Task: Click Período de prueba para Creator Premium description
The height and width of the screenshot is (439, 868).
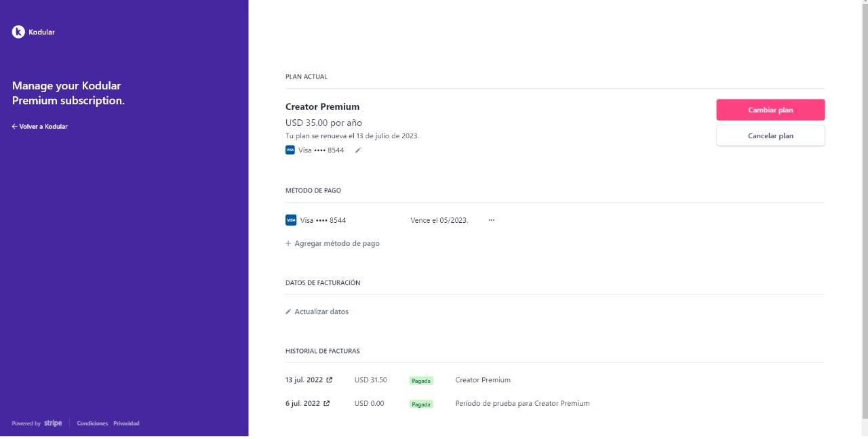Action: click(522, 404)
